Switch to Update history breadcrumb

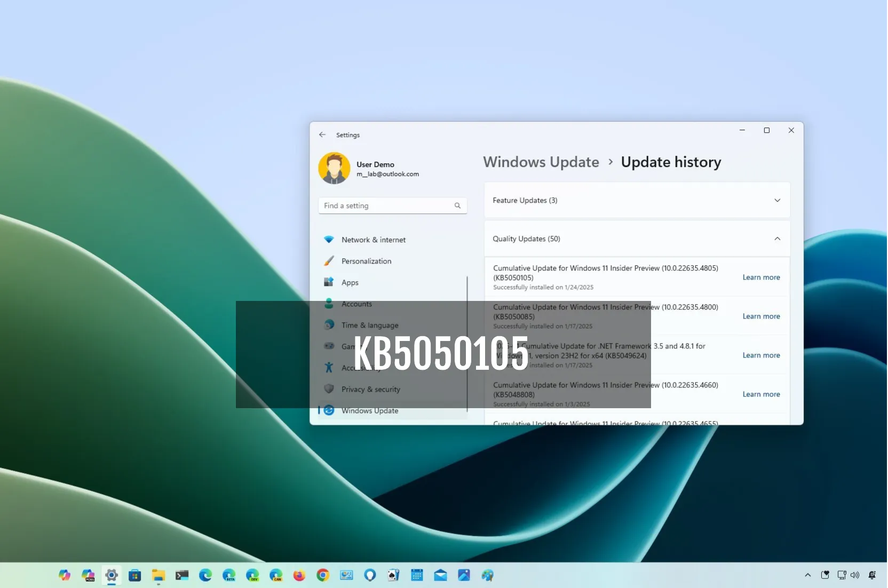[671, 162]
